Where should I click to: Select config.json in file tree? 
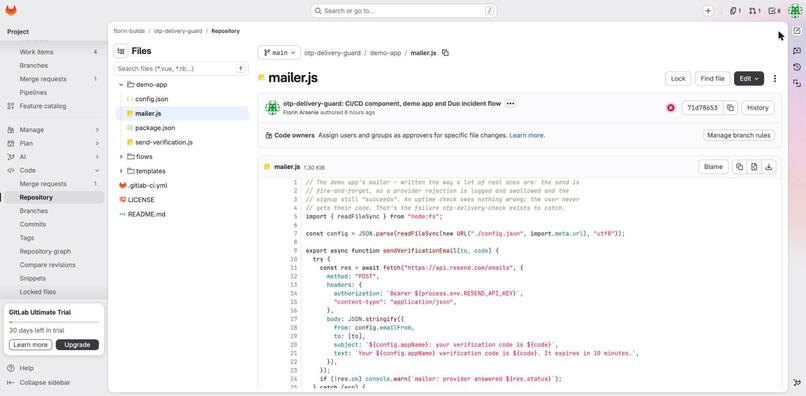point(182,99)
